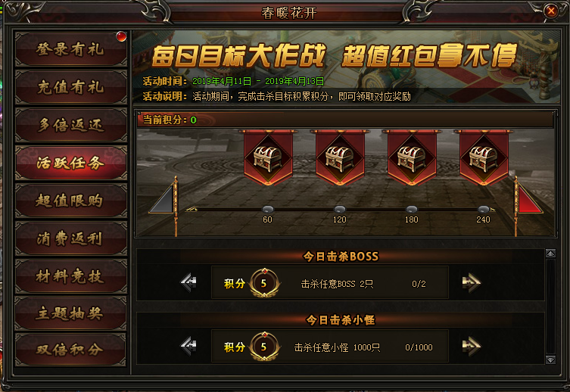Click the scrollbar up arrow in task list
The image size is (570, 392).
pos(551,254)
